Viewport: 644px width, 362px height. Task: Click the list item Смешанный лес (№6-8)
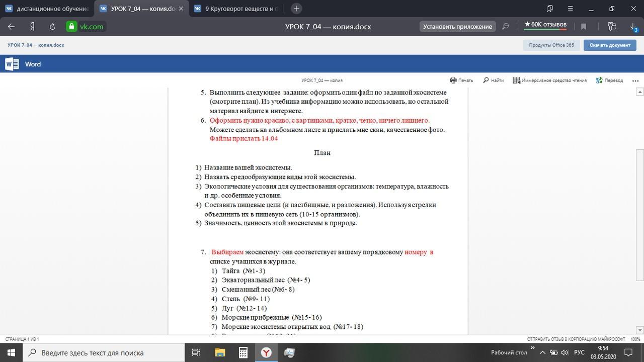pyautogui.click(x=258, y=290)
